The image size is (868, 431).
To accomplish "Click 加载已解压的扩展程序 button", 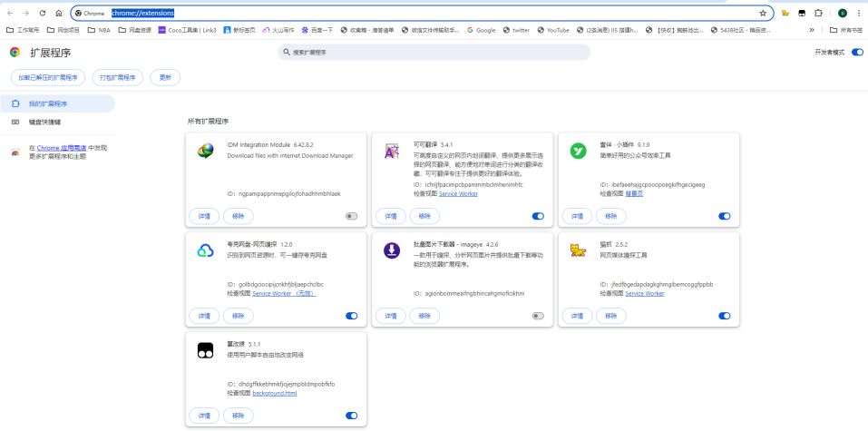I will [48, 77].
